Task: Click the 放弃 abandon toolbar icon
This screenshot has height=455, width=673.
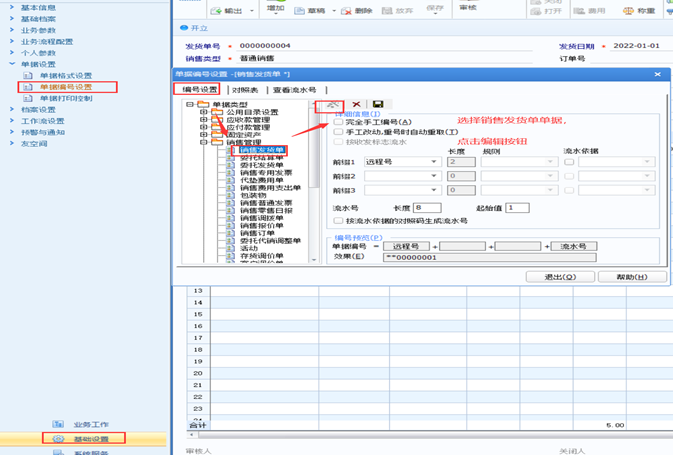Action: [387, 11]
